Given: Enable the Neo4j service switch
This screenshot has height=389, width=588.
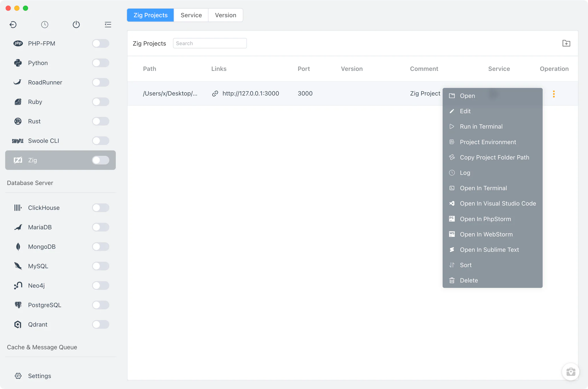Looking at the screenshot, I should 100,286.
